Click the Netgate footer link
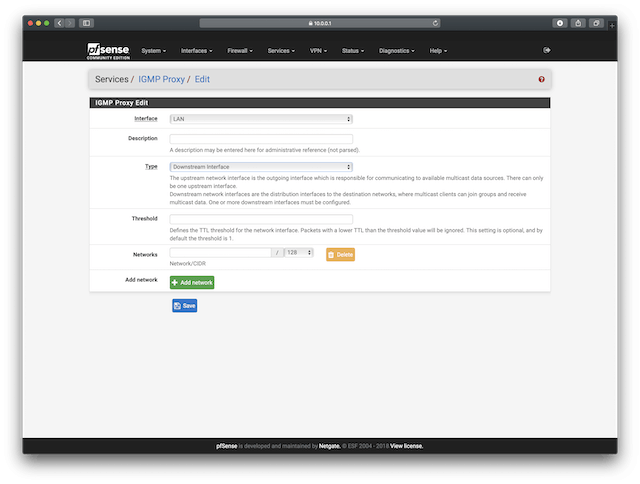This screenshot has width=640, height=484. pyautogui.click(x=329, y=446)
